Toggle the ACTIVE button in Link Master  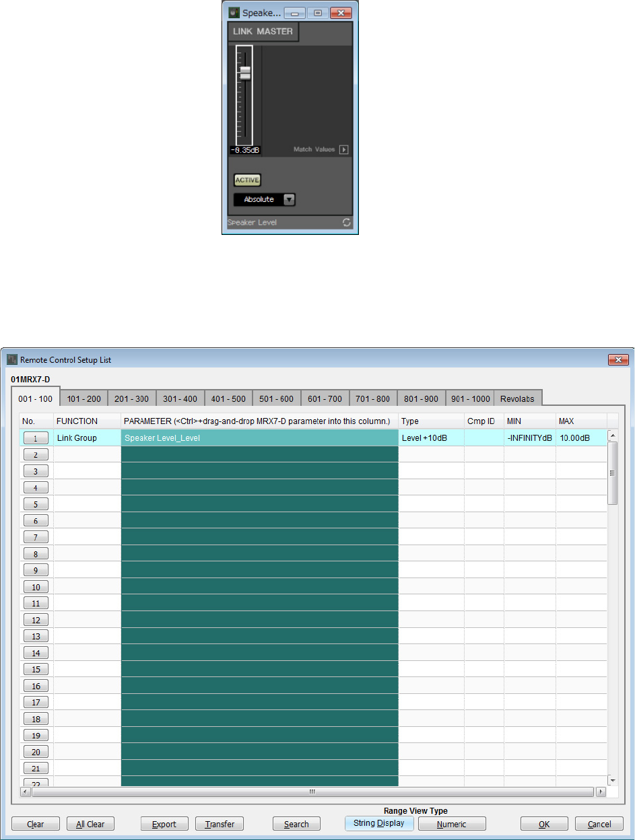point(247,180)
